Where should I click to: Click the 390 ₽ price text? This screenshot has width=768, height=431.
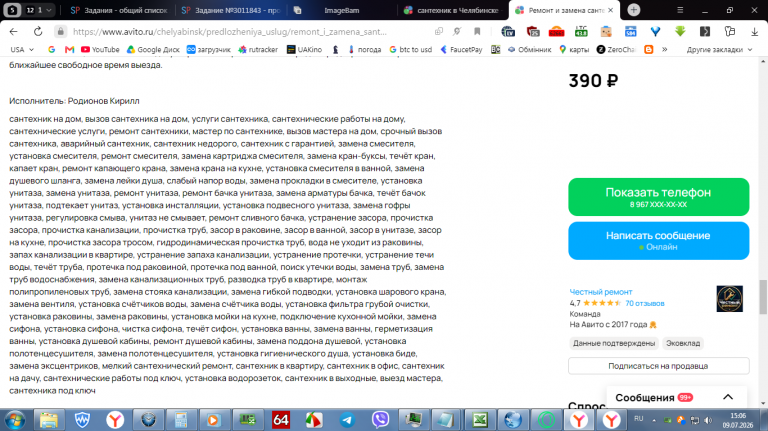593,81
